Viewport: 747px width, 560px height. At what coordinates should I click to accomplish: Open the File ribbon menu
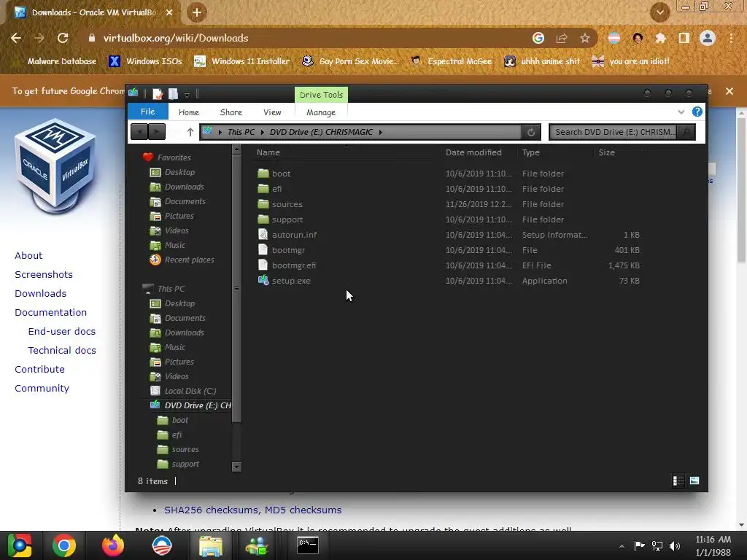(x=147, y=112)
